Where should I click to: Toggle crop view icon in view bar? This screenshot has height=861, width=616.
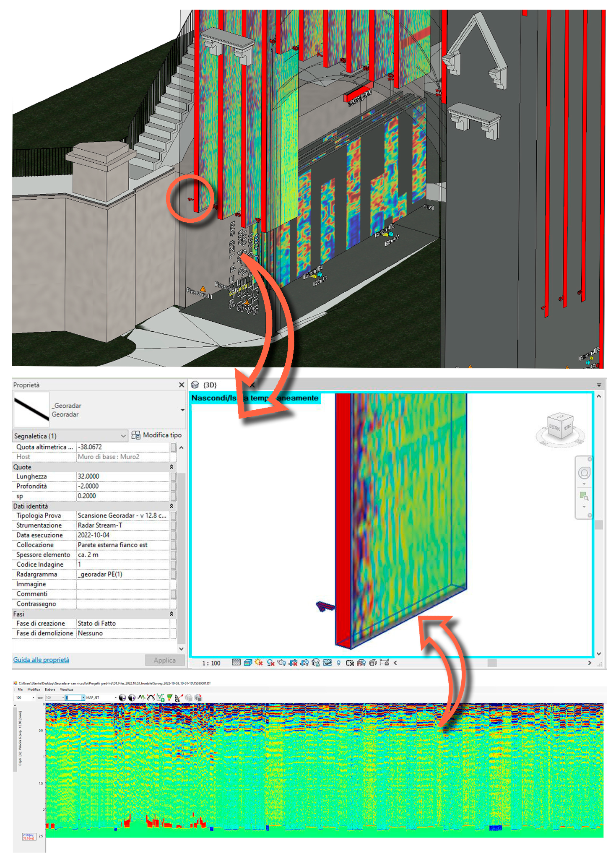293,663
